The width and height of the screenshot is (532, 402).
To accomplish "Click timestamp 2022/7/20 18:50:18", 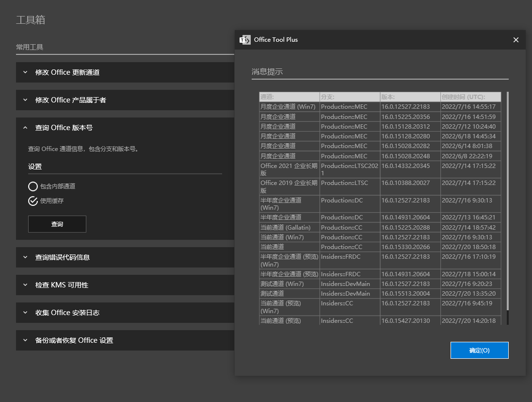I will click(x=471, y=247).
